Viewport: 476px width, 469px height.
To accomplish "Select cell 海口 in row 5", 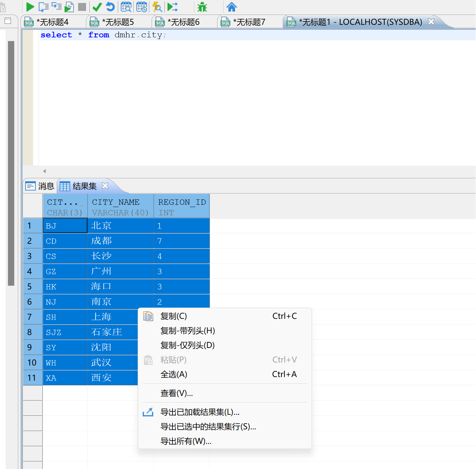I will [x=120, y=286].
